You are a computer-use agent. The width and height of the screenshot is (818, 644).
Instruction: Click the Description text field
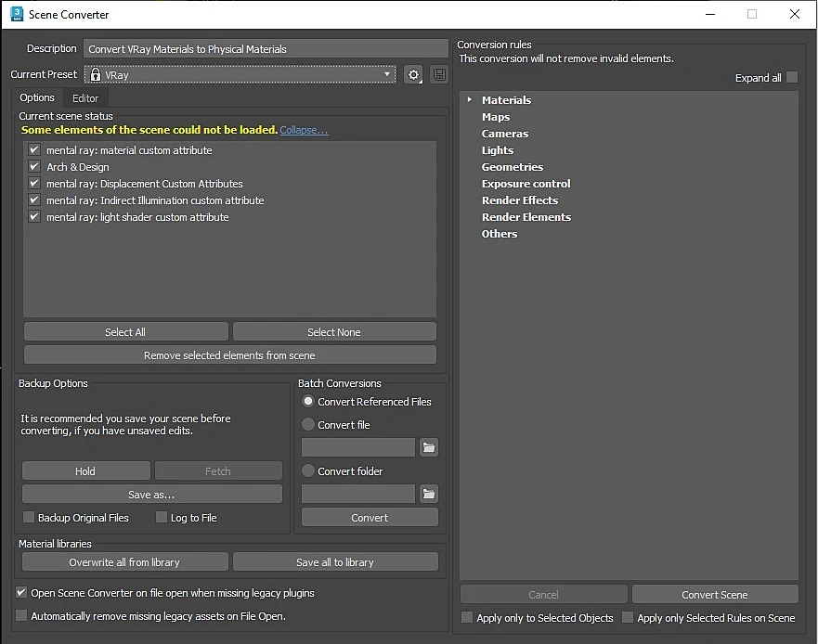click(x=266, y=48)
